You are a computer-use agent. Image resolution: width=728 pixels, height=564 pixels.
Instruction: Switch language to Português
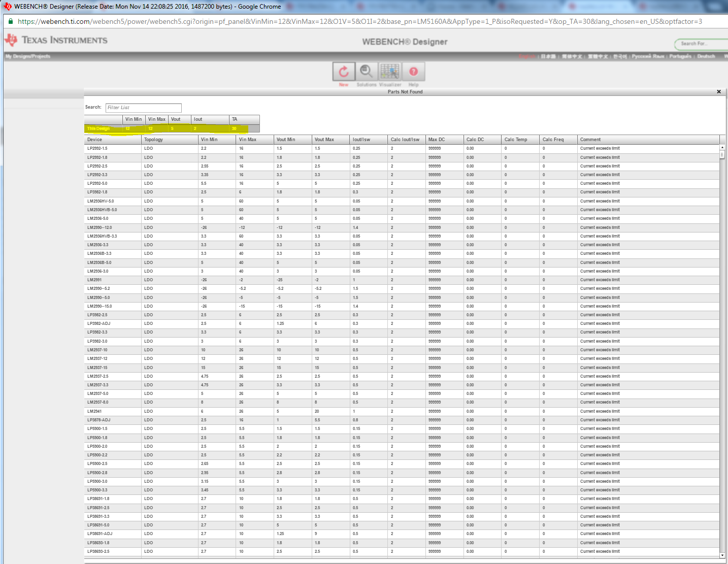(680, 56)
